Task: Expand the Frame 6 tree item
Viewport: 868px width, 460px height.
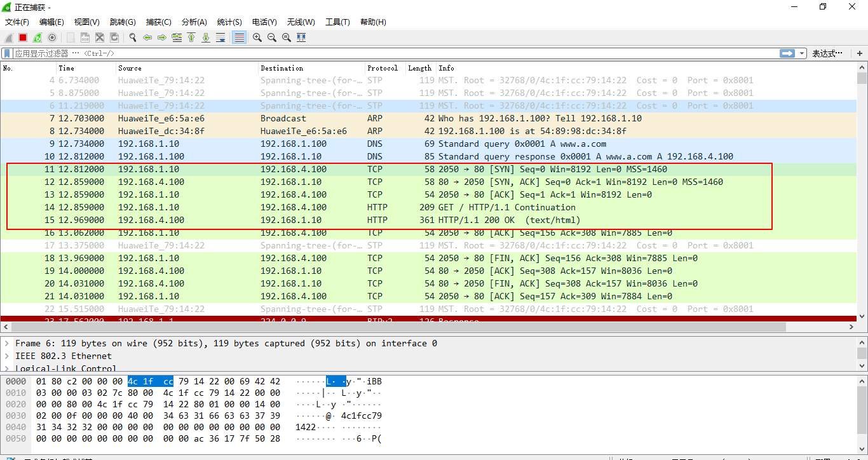Action: pos(6,343)
